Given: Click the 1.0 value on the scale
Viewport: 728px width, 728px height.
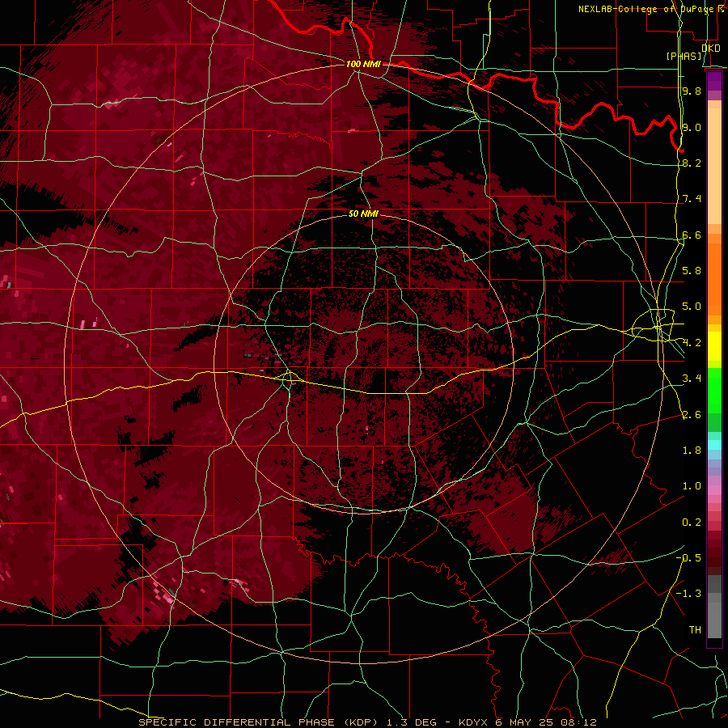Looking at the screenshot, I should pyautogui.click(x=692, y=486).
